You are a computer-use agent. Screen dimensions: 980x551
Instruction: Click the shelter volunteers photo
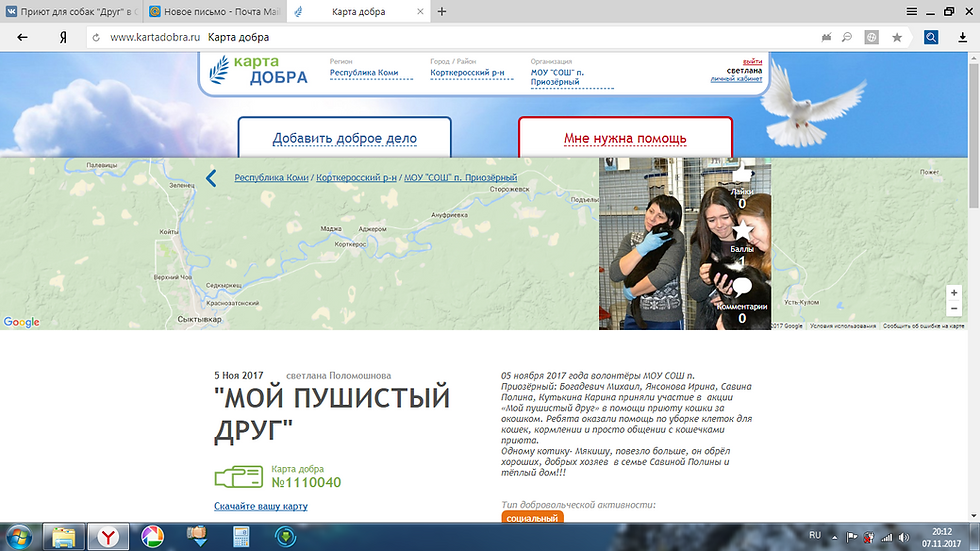[x=685, y=244]
